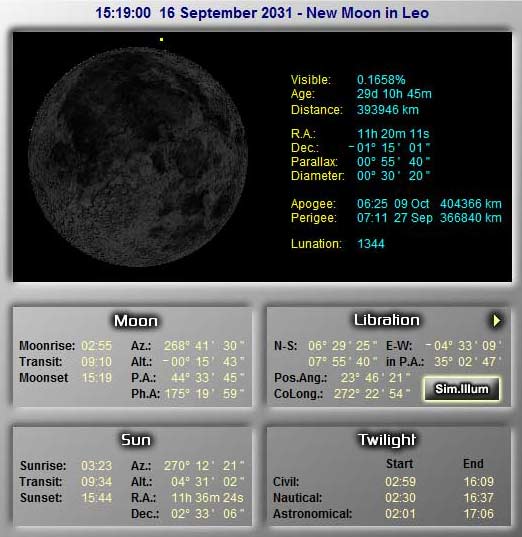Click the Sim.Illum button
The width and height of the screenshot is (522, 537).
[461, 389]
